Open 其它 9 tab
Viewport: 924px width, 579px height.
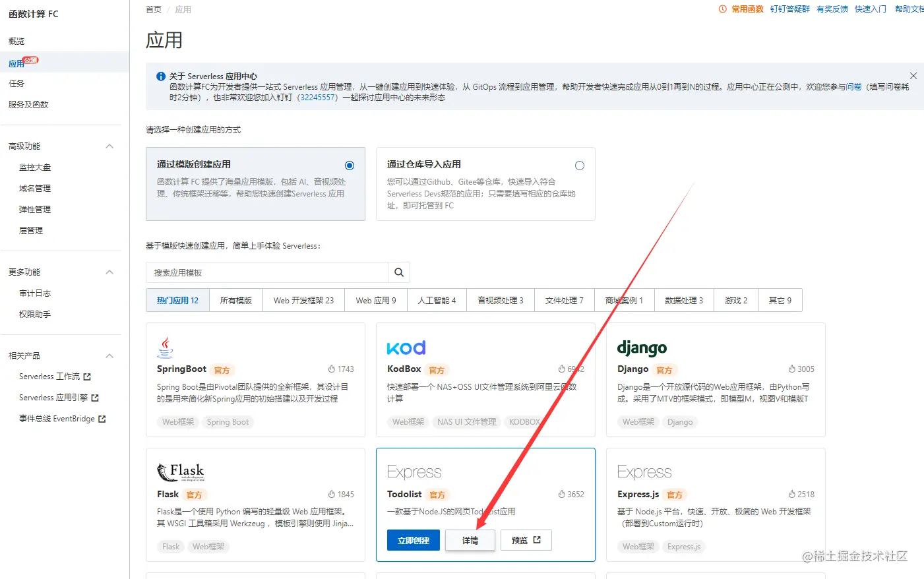[x=780, y=300]
